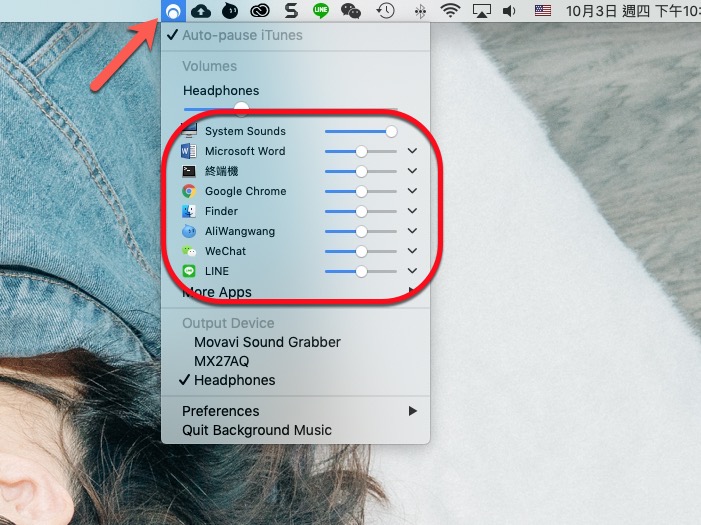The image size is (701, 525).
Task: Click the cloud upload menu bar icon
Action: coord(201,11)
